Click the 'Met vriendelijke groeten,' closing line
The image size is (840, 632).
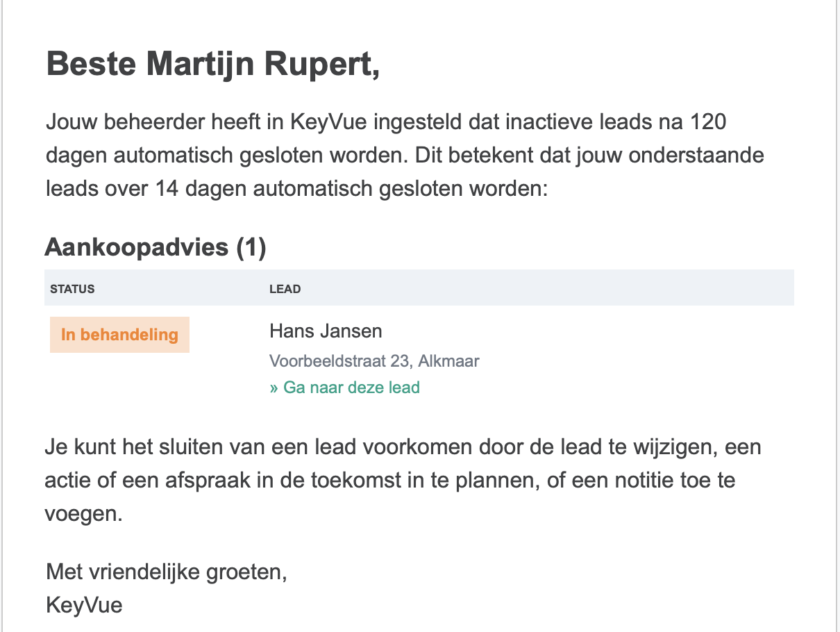point(166,572)
